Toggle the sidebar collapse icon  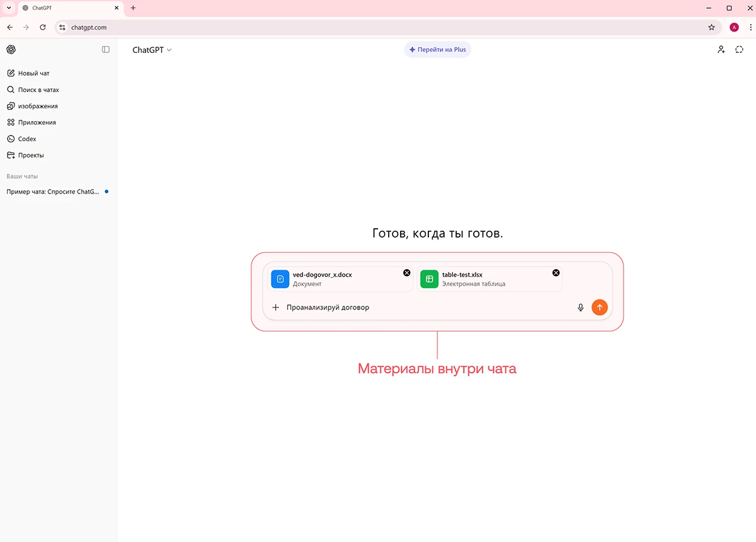coord(106,50)
